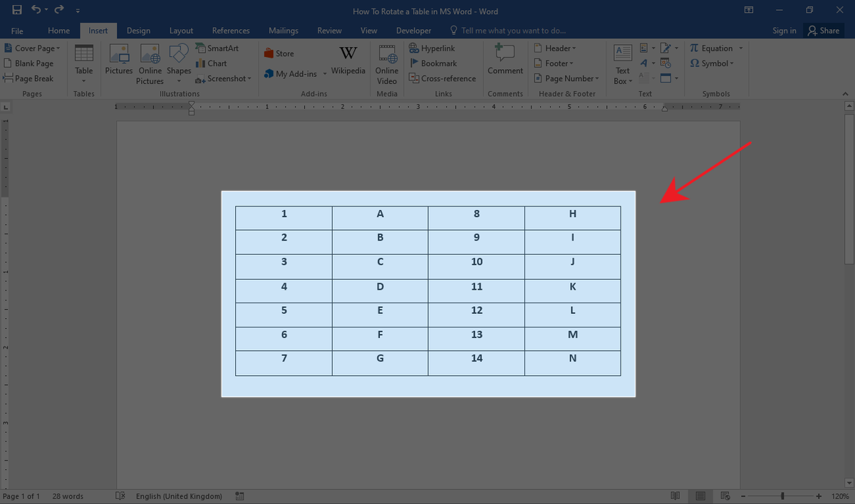
Task: Open Symbol dropdown
Action: coord(712,63)
